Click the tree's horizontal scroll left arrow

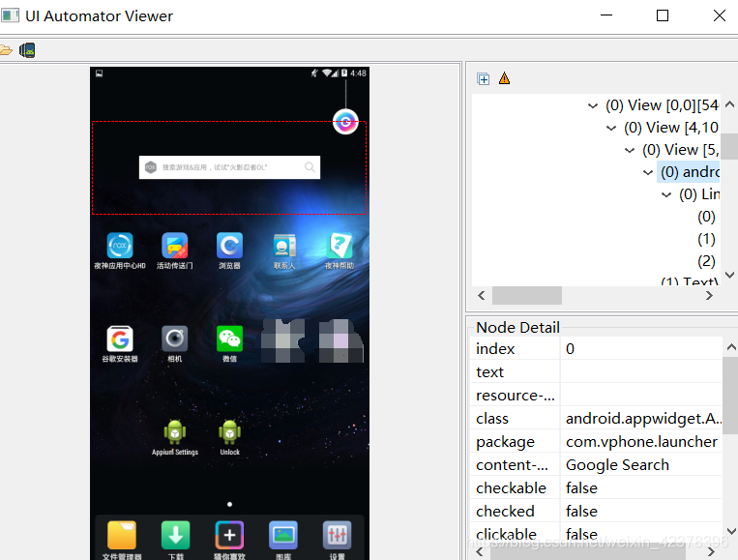coord(481,296)
